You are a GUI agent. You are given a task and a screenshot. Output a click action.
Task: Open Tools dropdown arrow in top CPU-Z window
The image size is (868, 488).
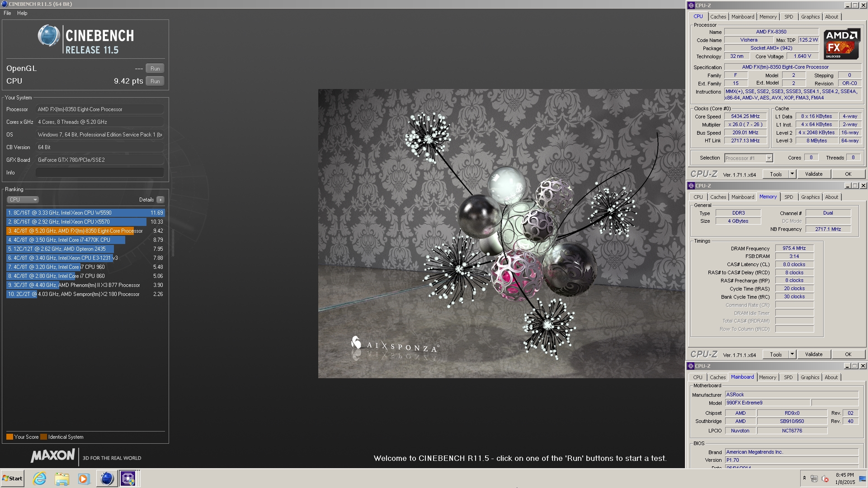(792, 174)
